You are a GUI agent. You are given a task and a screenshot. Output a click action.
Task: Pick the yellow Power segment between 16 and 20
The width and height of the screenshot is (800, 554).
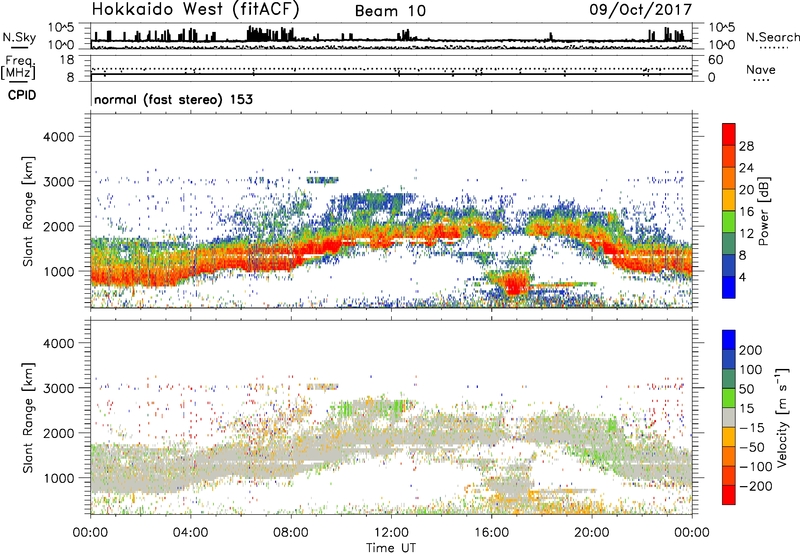[x=729, y=200]
